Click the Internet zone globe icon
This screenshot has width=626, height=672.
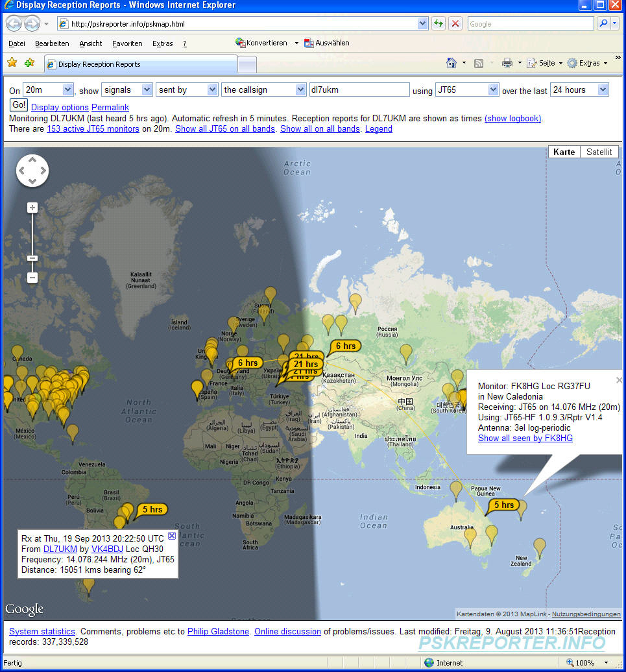coord(429,662)
